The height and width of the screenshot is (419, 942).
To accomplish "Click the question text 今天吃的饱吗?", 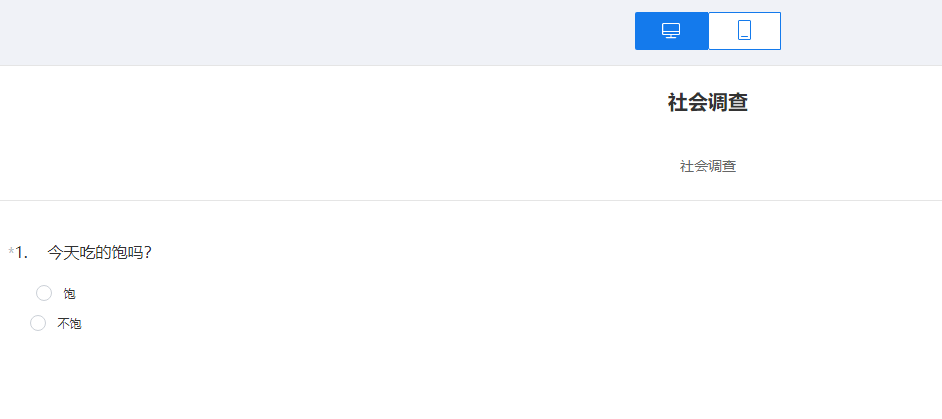I will point(100,253).
